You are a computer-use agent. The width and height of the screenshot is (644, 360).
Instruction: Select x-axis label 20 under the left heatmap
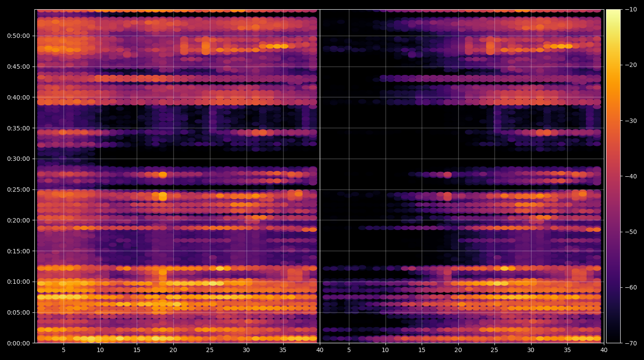pyautogui.click(x=173, y=350)
